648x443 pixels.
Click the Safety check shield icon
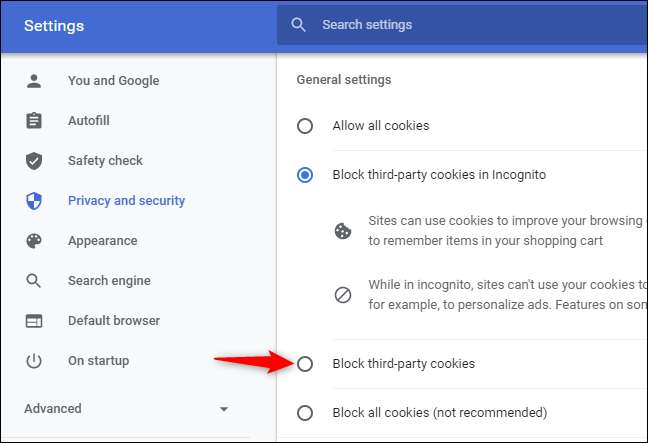click(x=34, y=161)
